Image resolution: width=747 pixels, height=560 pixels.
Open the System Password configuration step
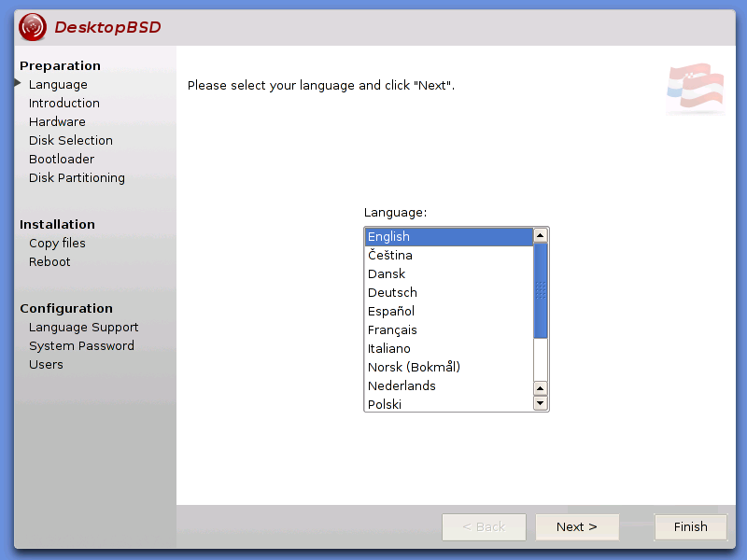[x=81, y=345]
